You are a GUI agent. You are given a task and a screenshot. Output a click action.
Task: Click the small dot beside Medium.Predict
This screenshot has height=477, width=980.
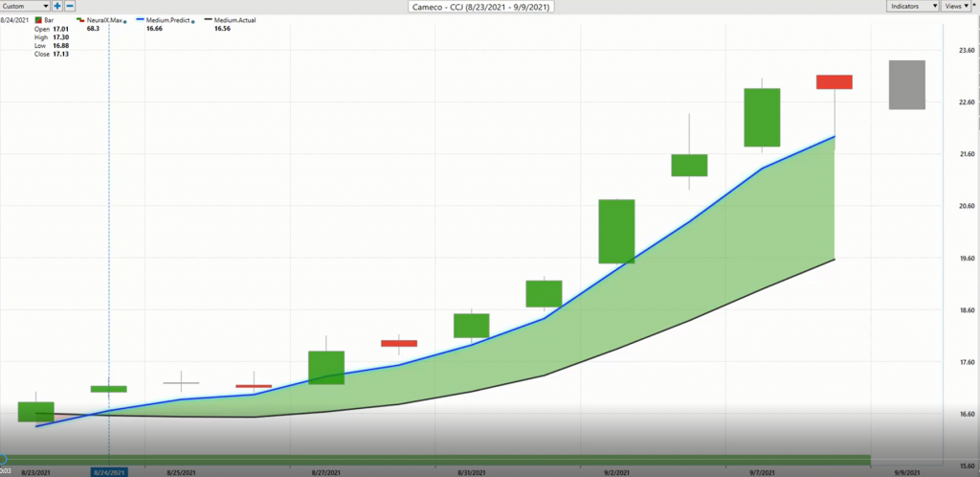pyautogui.click(x=193, y=22)
